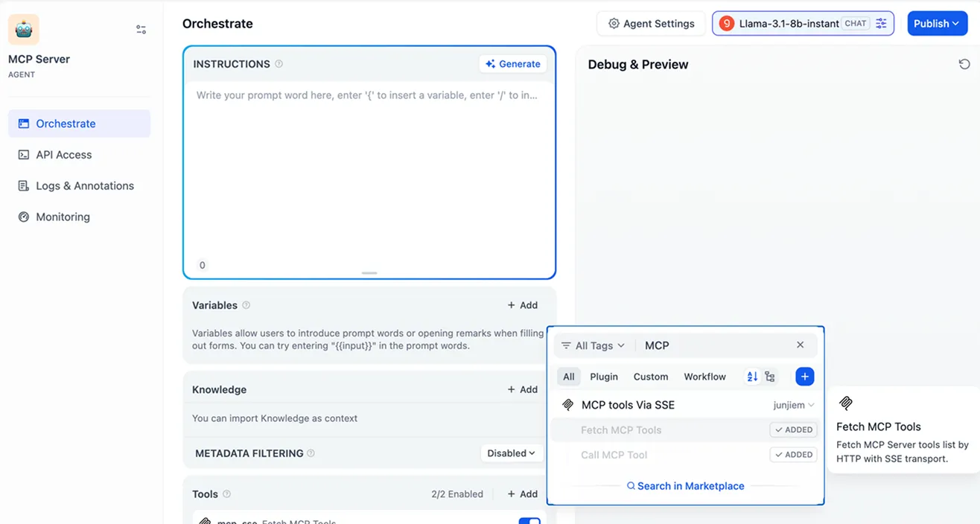
Task: Click the ADDED badge for Fetch MCP Tools
Action: pyautogui.click(x=794, y=430)
